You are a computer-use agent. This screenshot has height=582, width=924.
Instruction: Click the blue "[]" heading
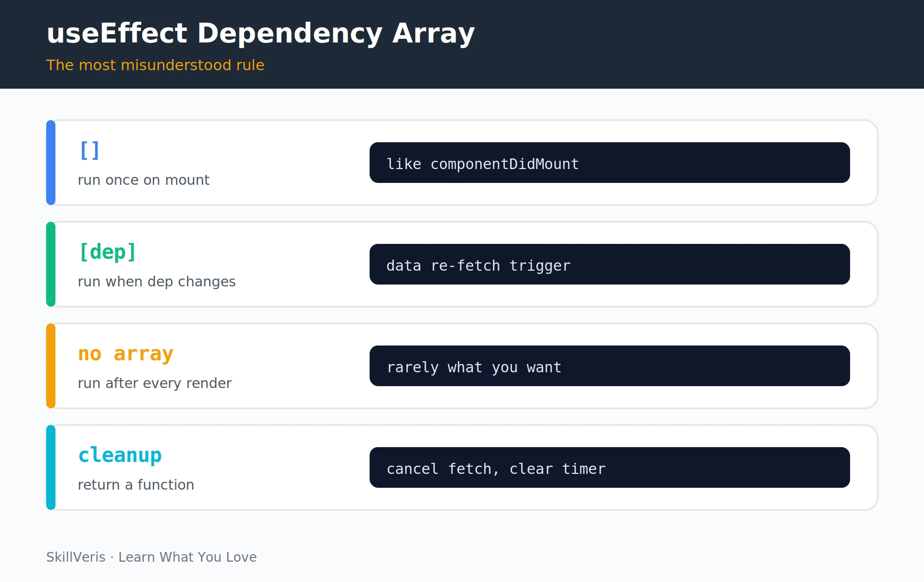click(90, 151)
